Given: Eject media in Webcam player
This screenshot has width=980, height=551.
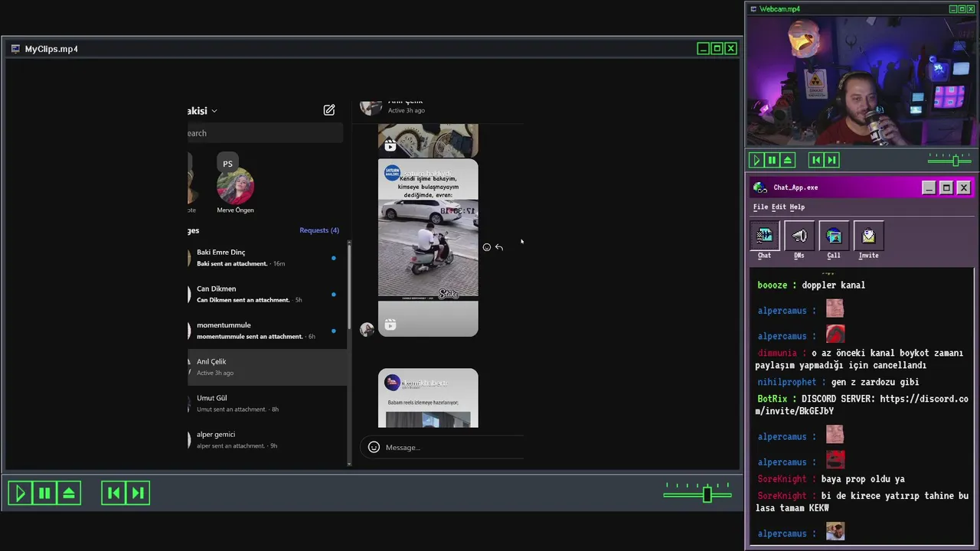Looking at the screenshot, I should (x=788, y=160).
